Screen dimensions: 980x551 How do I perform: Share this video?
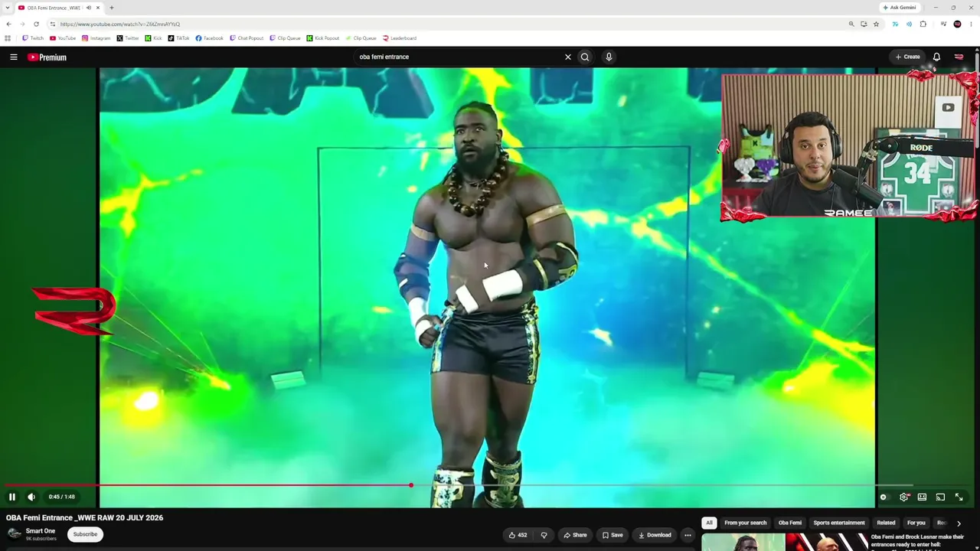tap(575, 535)
